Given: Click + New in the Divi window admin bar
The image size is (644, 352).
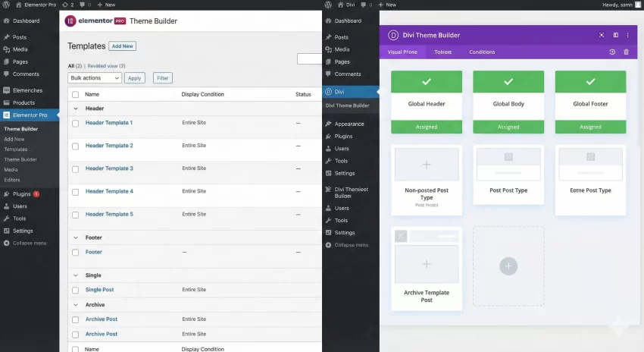Looking at the screenshot, I should tap(387, 5).
